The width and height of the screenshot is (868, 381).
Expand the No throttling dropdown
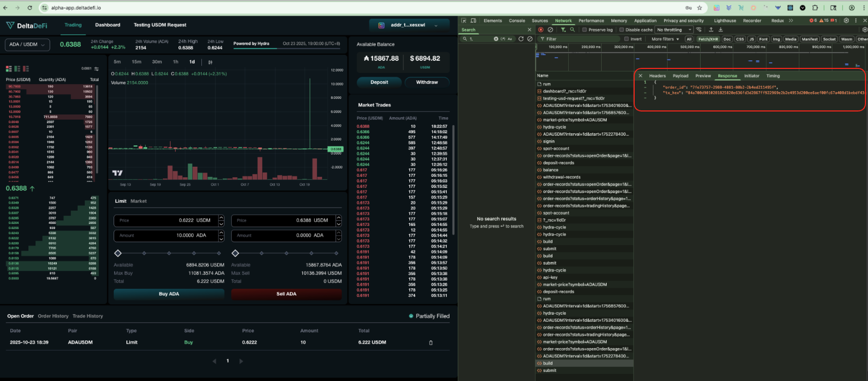[674, 30]
